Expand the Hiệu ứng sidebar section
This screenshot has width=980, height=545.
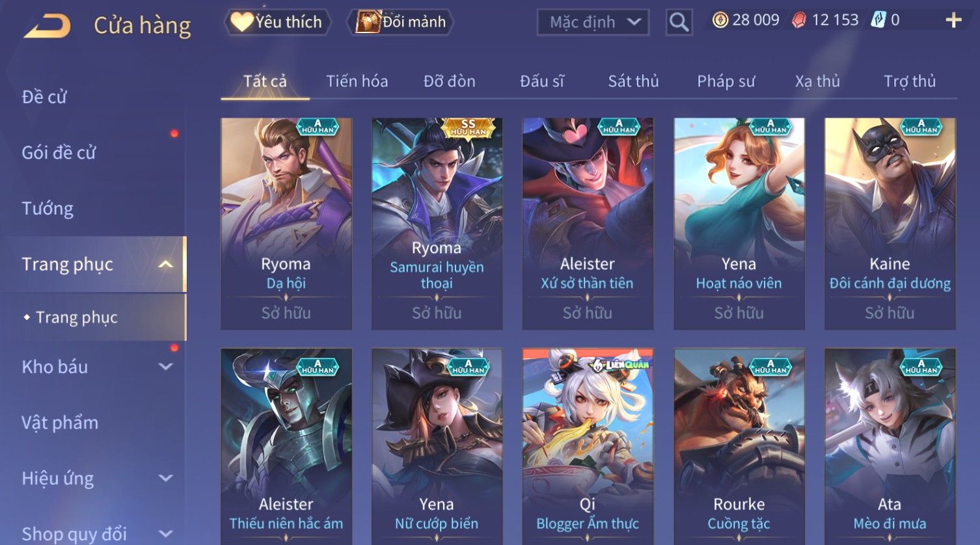[x=166, y=479]
